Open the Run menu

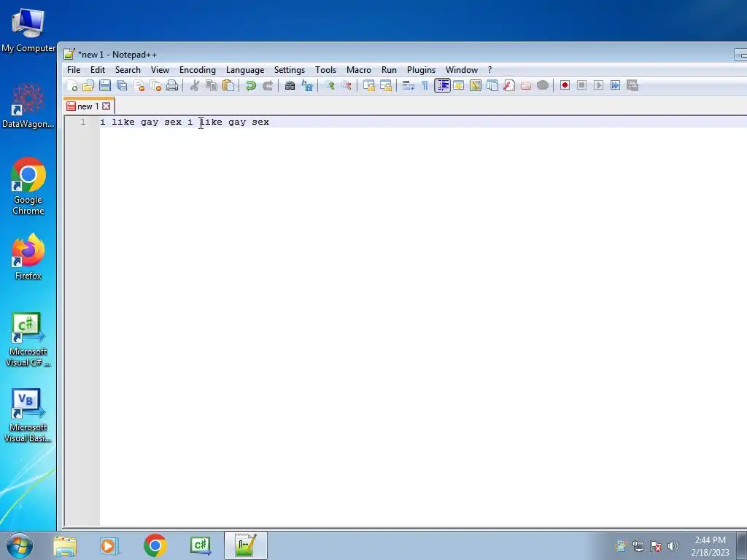pos(389,70)
